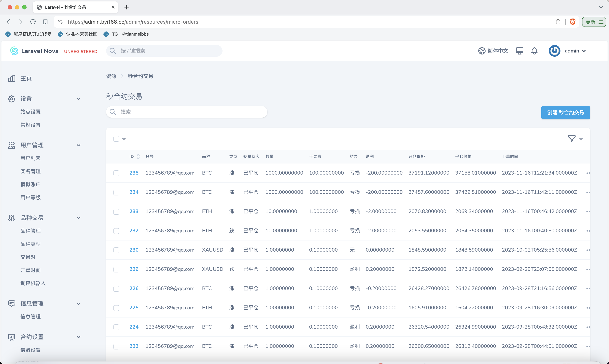Collapse the 合约设置 sidebar section
Viewport: 609px width, 364px height.
(x=79, y=337)
